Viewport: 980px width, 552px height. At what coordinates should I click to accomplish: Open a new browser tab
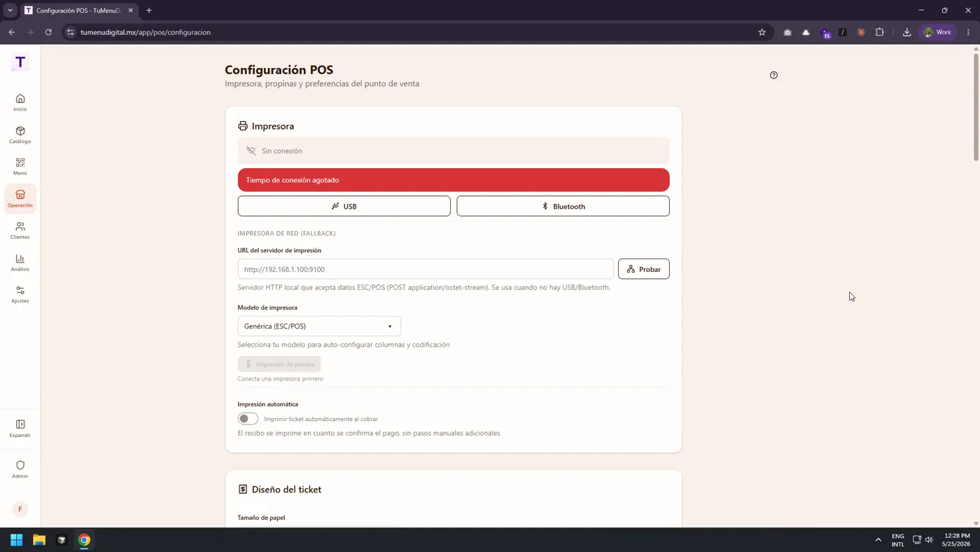[148, 11]
